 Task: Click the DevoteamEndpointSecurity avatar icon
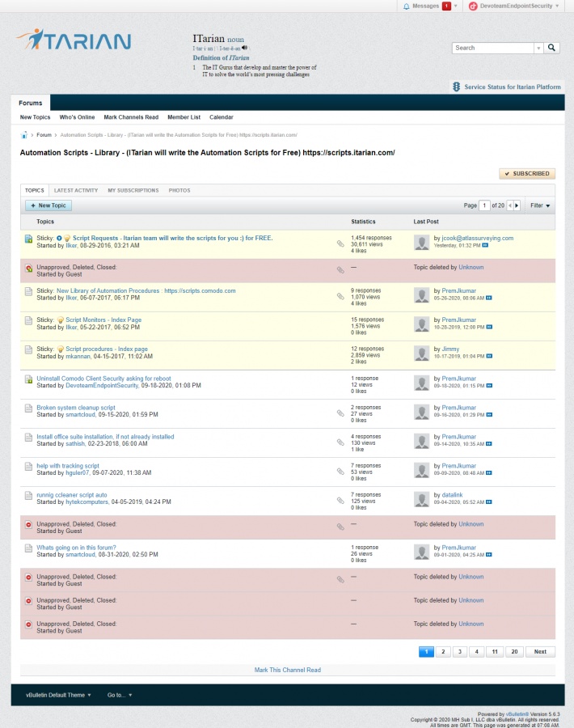(x=473, y=6)
